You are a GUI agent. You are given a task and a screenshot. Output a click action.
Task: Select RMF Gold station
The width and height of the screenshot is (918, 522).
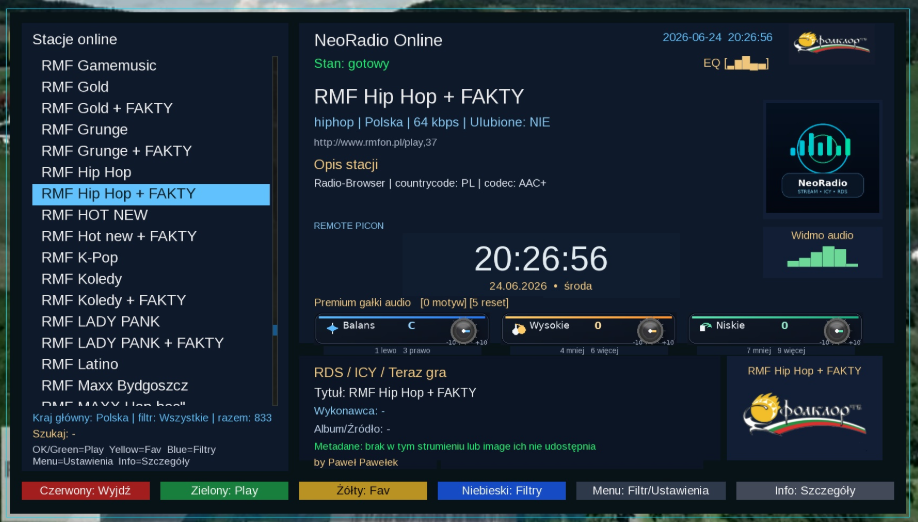(151, 87)
